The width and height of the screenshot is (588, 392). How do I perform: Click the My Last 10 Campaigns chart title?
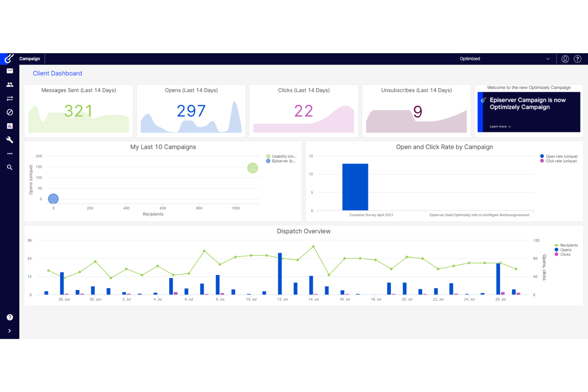click(163, 147)
